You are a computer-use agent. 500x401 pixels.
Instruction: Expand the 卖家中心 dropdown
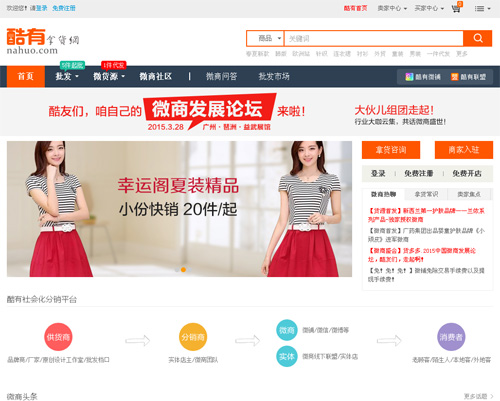point(392,8)
